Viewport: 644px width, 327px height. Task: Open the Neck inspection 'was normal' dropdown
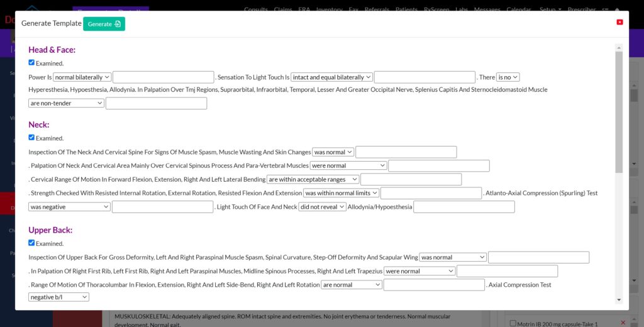click(333, 152)
